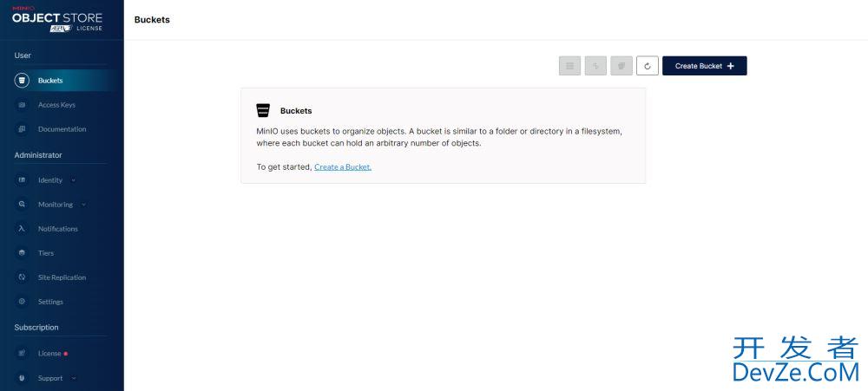
Task: Click the first grey toolbar icon button
Action: [569, 66]
